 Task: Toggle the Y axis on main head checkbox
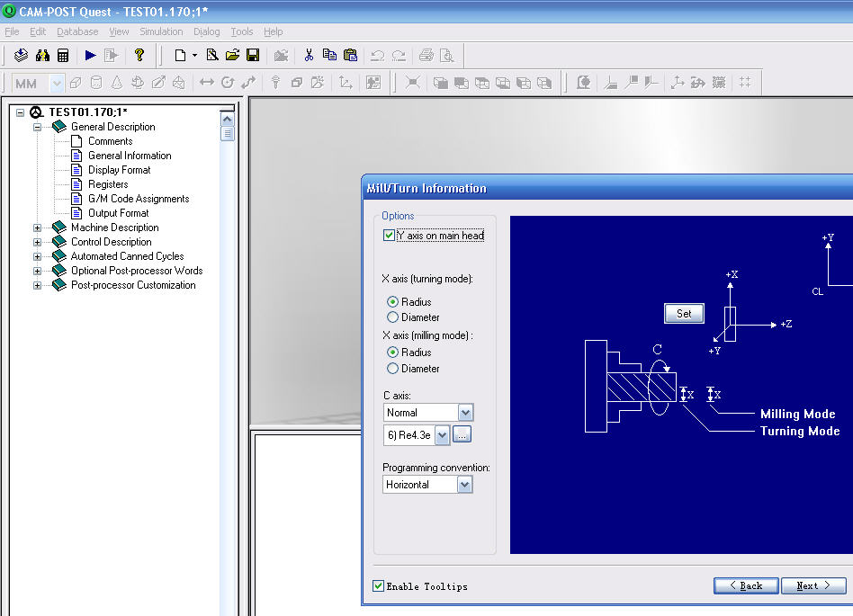(x=389, y=236)
